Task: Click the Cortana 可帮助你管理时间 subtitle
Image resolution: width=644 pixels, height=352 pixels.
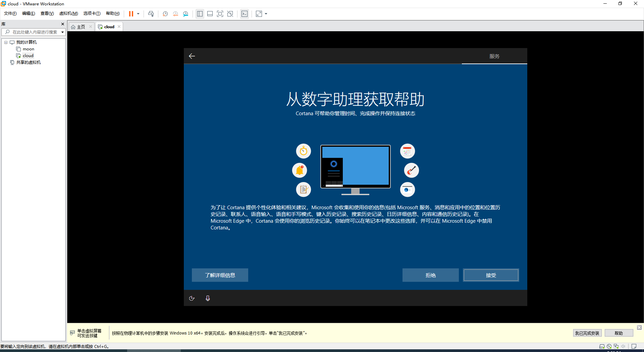Action: (356, 114)
